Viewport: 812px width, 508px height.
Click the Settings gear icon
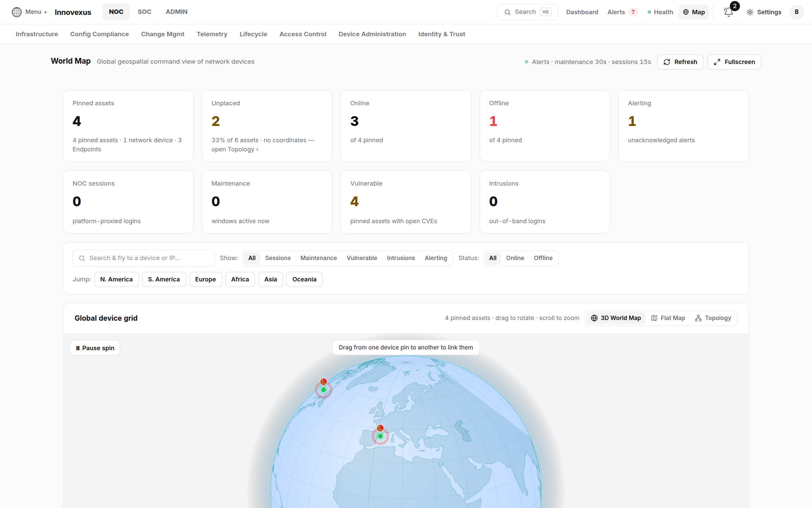coord(750,12)
